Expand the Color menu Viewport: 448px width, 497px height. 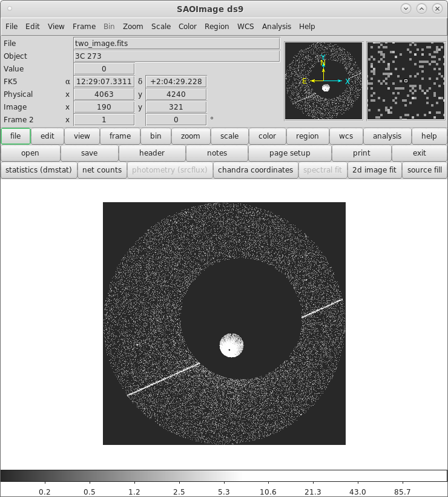188,27
